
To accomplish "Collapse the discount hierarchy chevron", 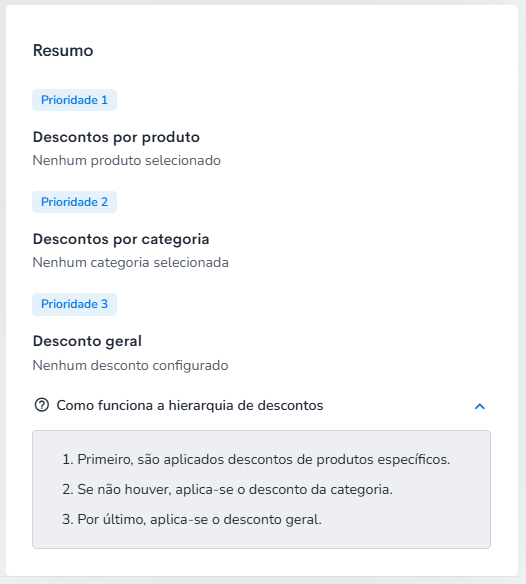I will (x=480, y=406).
